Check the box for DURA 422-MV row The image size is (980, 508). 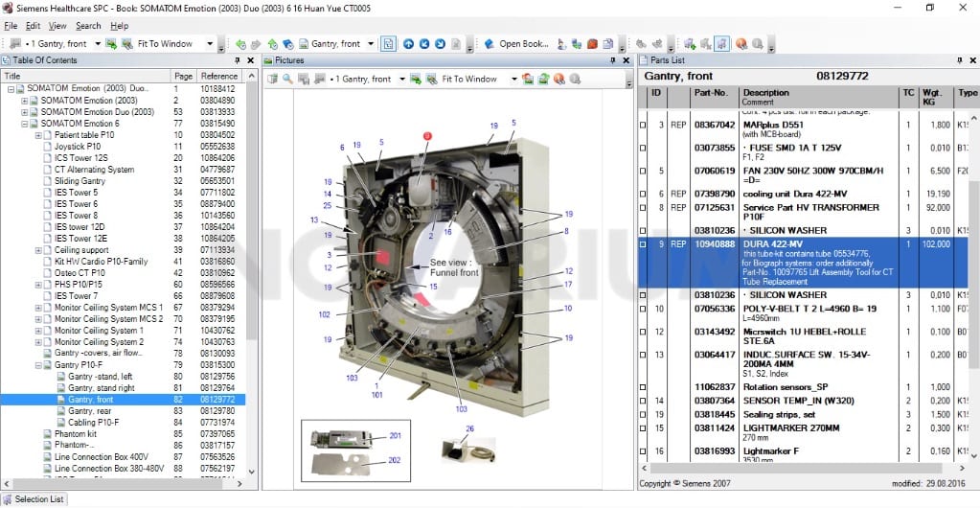[643, 244]
